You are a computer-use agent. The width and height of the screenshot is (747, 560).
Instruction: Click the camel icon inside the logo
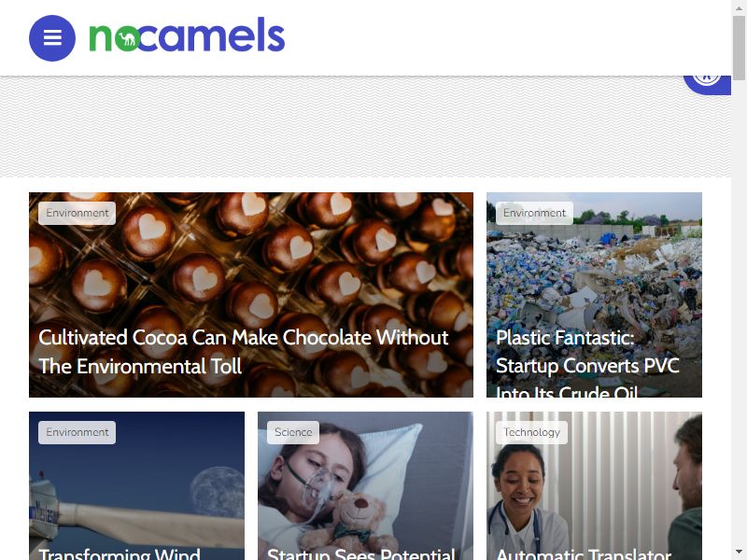[x=127, y=39]
